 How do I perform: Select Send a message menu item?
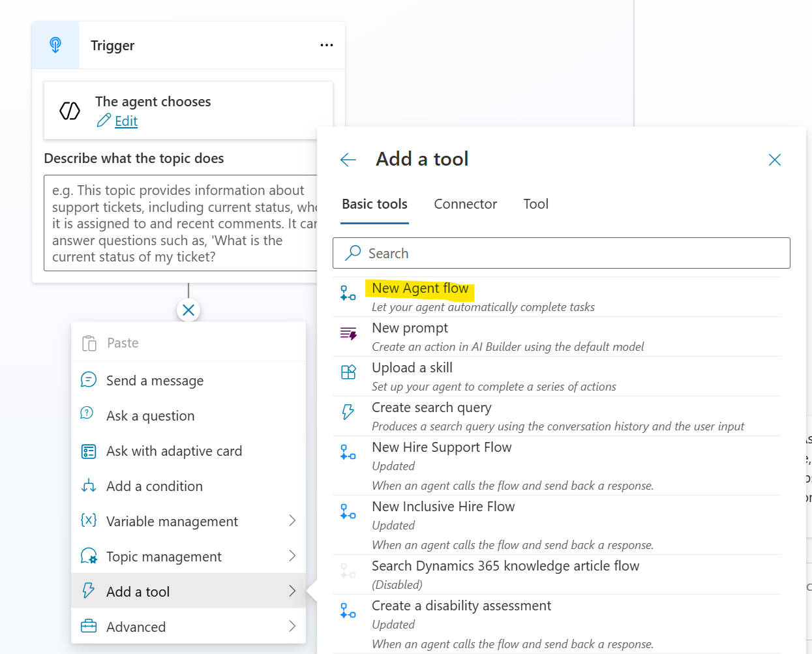155,381
